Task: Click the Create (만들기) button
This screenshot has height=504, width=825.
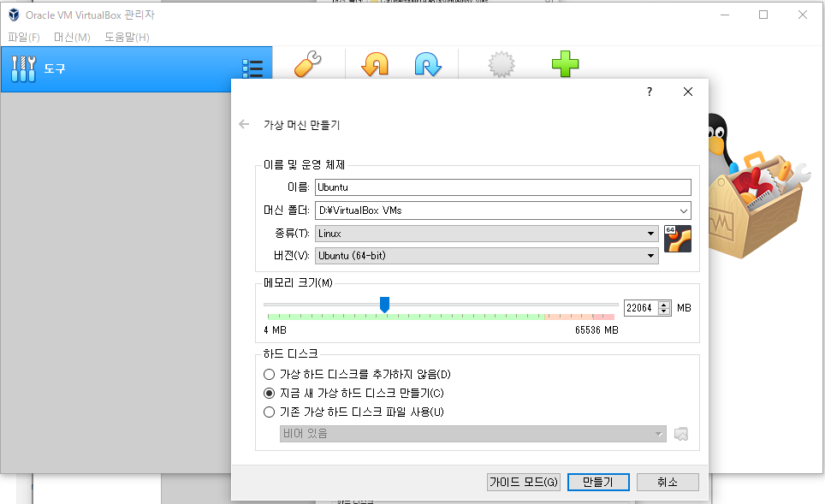Action: [598, 482]
